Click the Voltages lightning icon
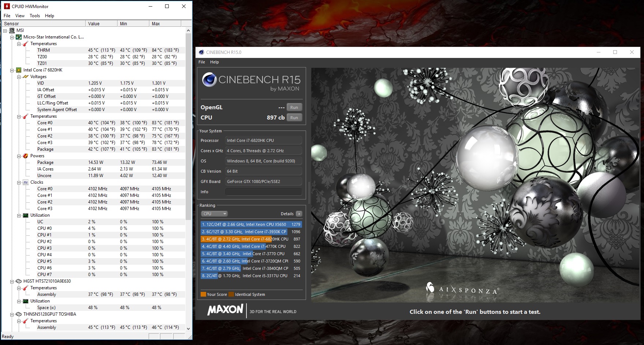 click(x=26, y=77)
